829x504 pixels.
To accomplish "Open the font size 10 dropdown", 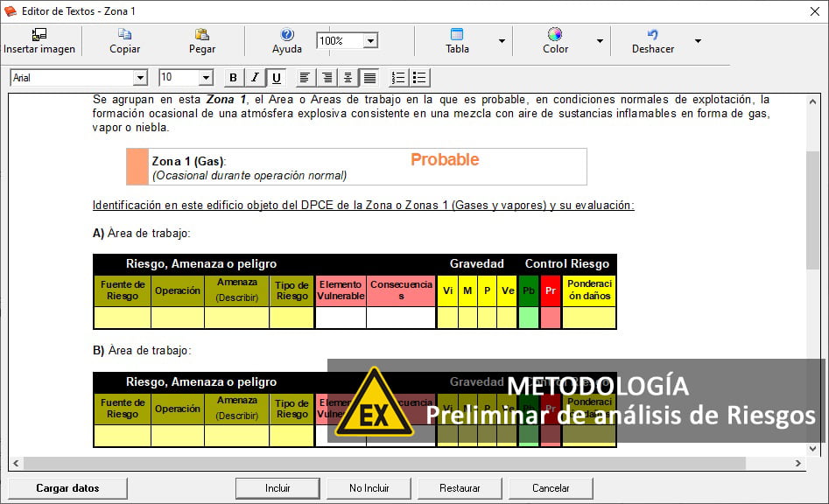I will (x=207, y=78).
